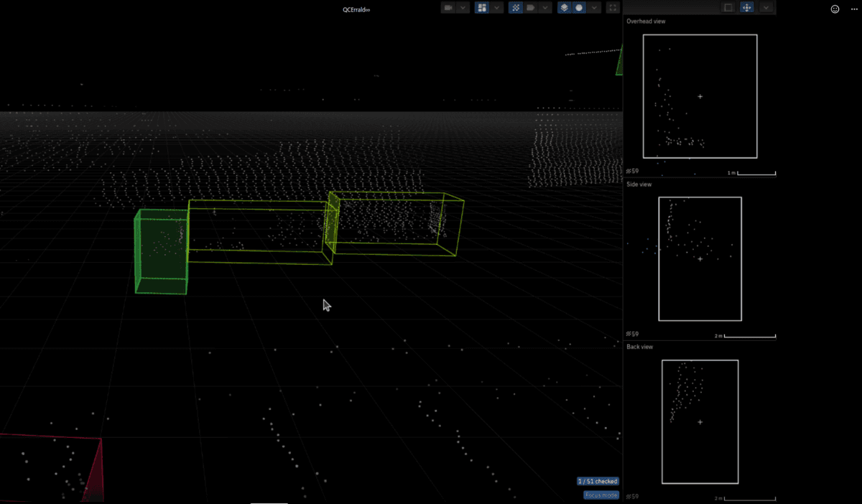Click the point count 59 under Side view
This screenshot has height=504, width=862.
point(633,334)
